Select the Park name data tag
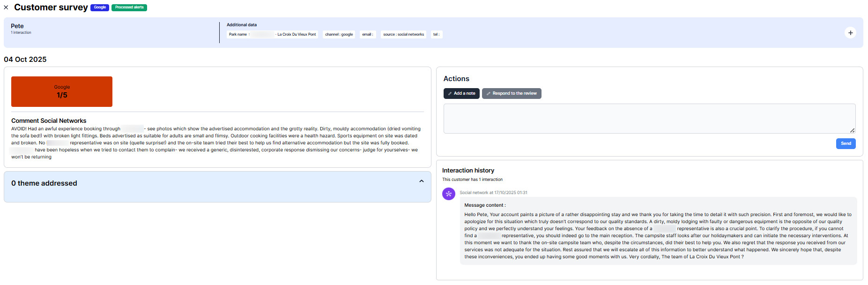The height and width of the screenshot is (285, 868). pyautogui.click(x=272, y=34)
